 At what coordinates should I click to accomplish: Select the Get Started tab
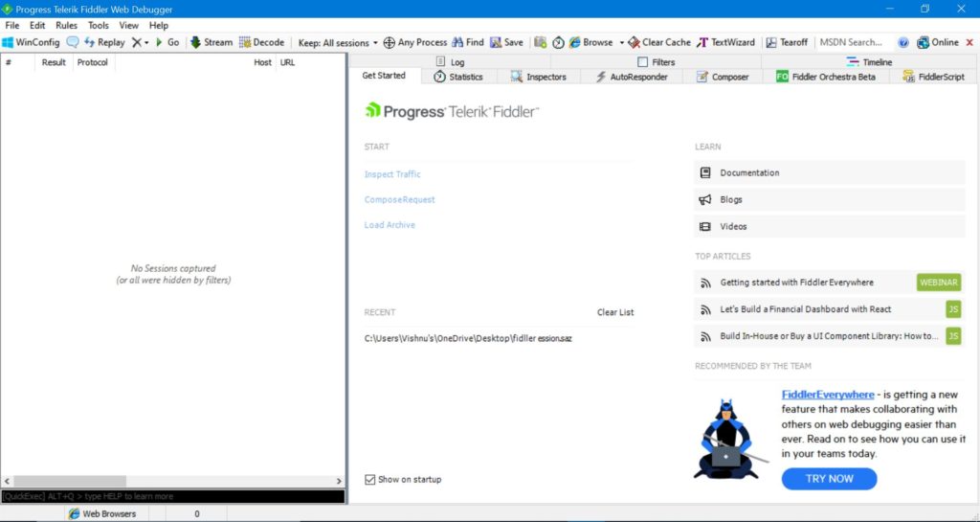point(384,76)
